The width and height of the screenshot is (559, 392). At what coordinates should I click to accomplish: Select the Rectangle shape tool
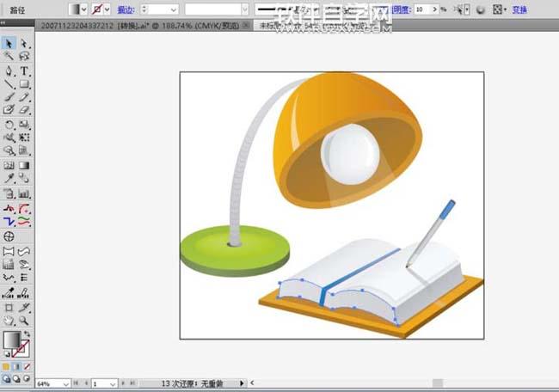[24, 84]
